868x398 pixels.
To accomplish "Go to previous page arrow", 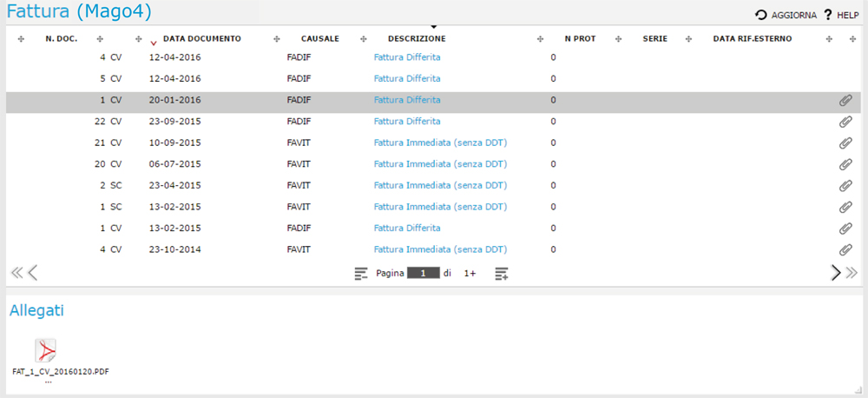I will click(33, 273).
